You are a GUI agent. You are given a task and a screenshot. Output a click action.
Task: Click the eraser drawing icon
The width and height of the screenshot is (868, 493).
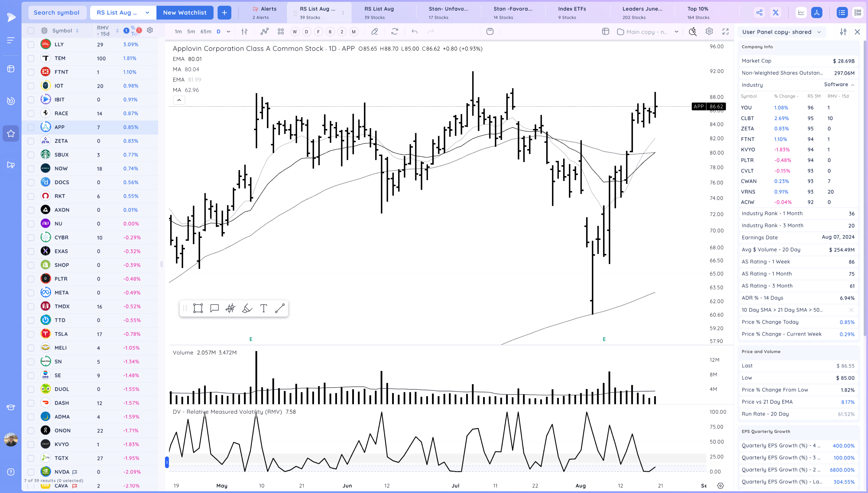pos(375,31)
